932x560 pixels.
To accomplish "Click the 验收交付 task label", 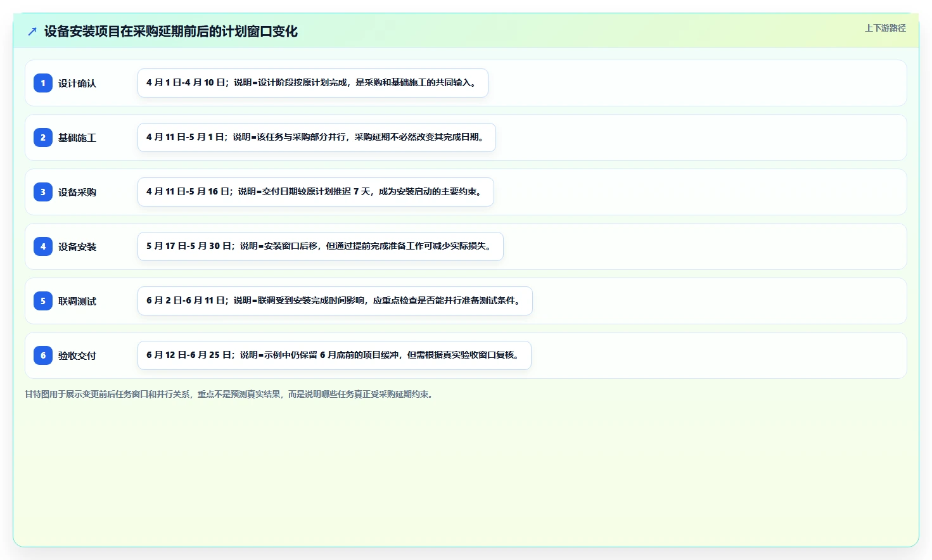I will tap(77, 356).
